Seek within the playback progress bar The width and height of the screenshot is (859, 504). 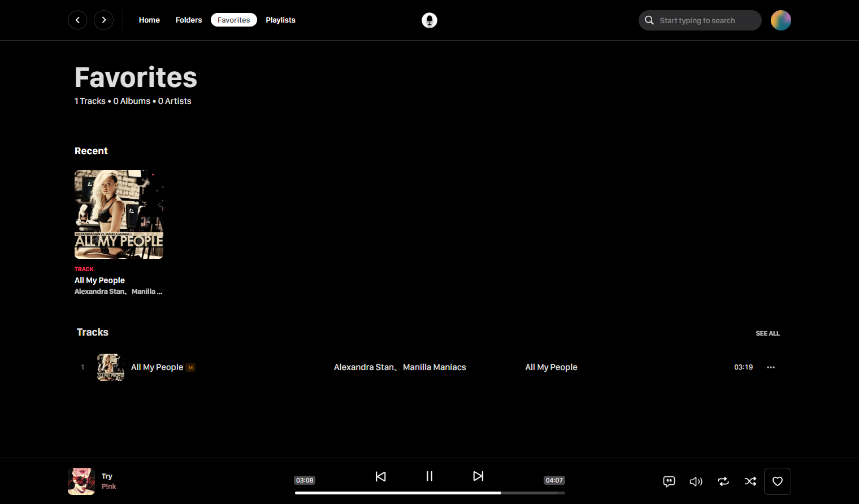[430, 493]
